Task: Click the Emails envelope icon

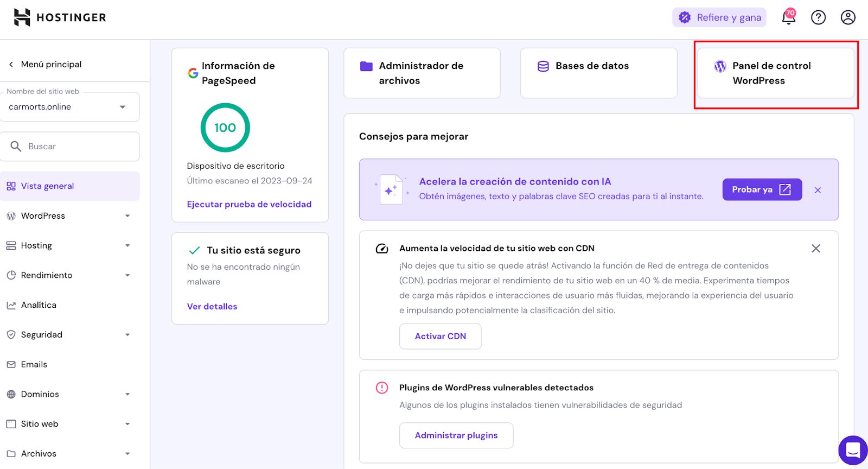Action: [11, 365]
